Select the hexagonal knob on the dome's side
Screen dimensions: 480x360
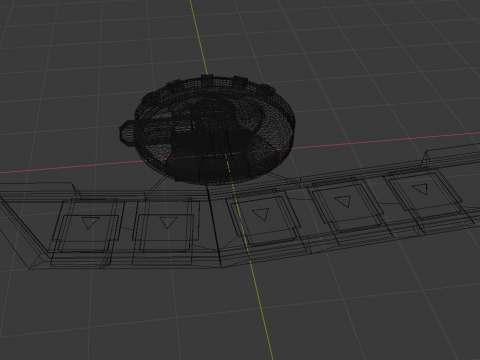pyautogui.click(x=127, y=133)
